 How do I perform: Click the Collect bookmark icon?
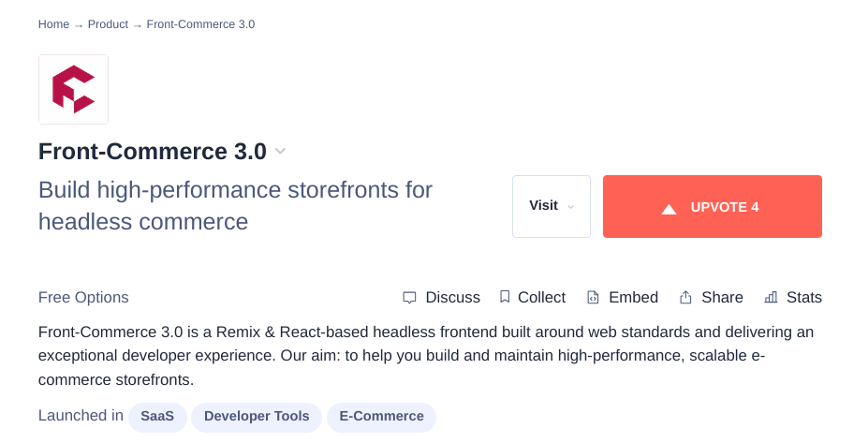(x=505, y=297)
